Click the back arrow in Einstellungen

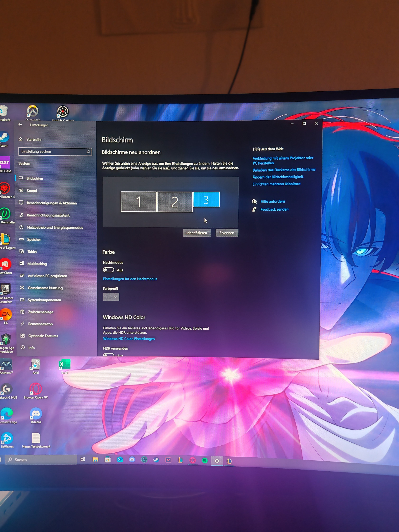[20, 125]
